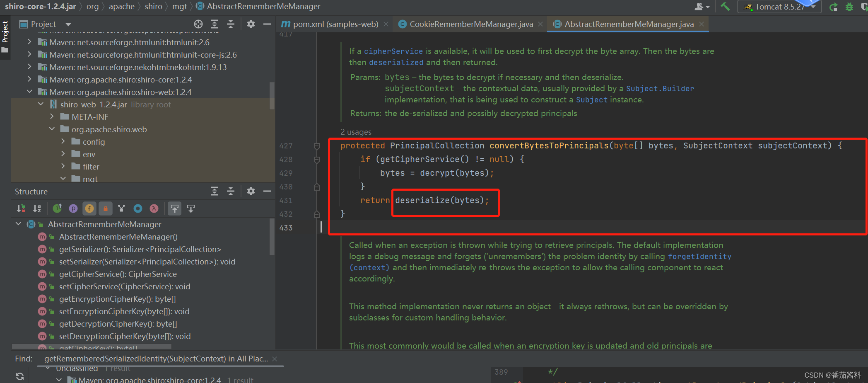This screenshot has width=868, height=383.
Task: Collapse all in Project panel
Action: [x=231, y=24]
